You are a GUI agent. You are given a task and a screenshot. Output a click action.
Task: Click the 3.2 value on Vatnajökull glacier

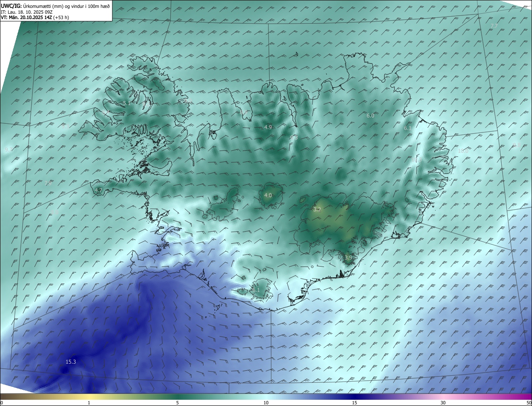[318, 210]
